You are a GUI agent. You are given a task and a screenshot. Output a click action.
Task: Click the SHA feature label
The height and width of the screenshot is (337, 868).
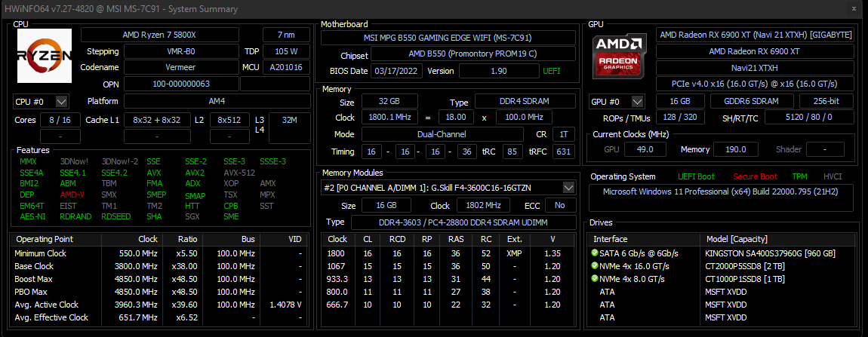[155, 216]
